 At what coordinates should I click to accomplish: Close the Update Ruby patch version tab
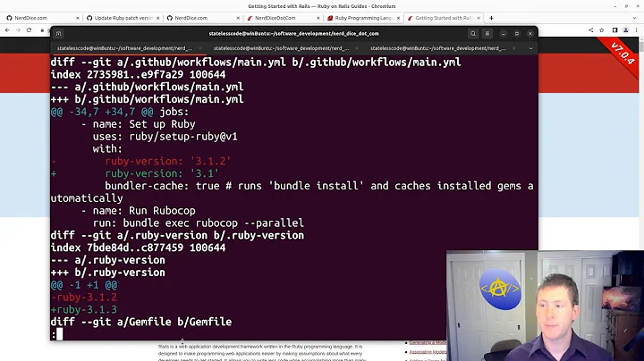157,18
